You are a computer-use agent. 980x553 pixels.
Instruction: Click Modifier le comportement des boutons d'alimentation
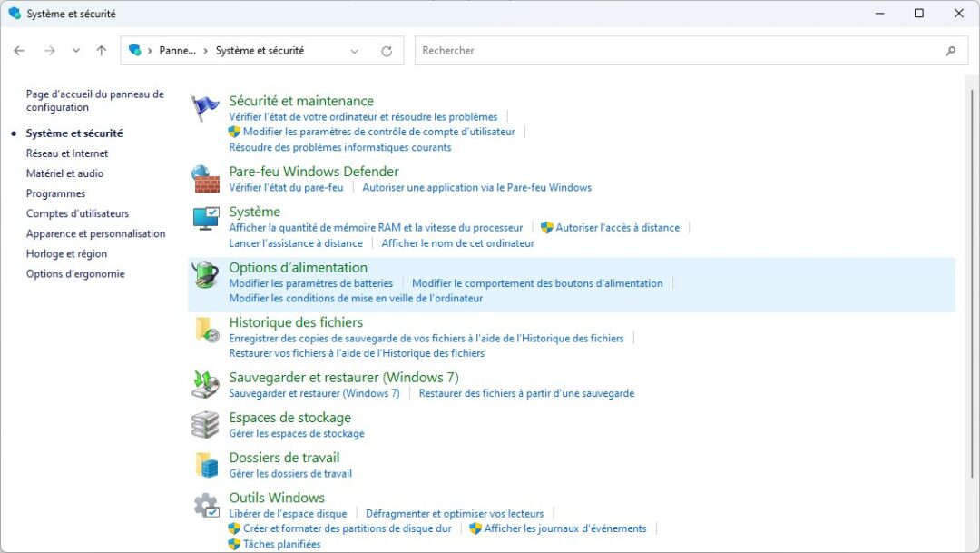point(537,283)
